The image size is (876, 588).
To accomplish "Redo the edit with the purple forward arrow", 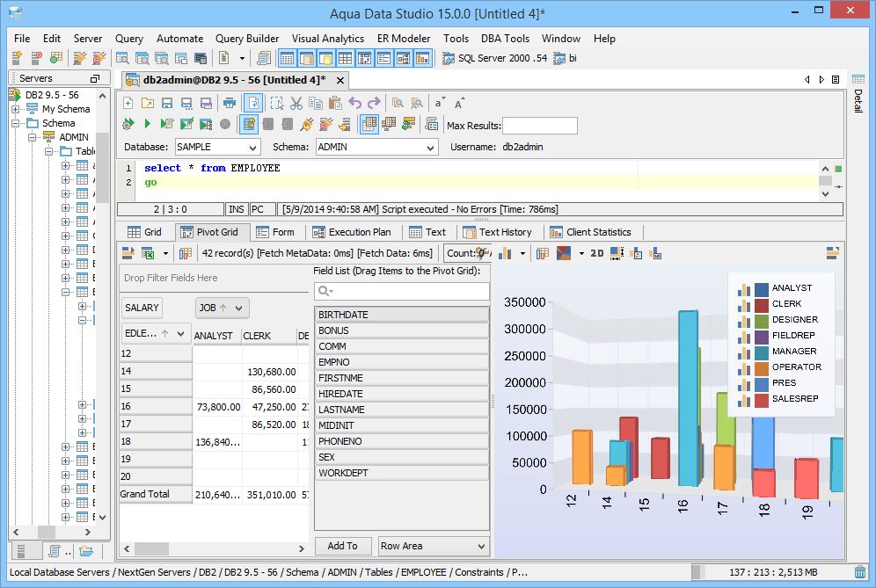I will pos(374,103).
